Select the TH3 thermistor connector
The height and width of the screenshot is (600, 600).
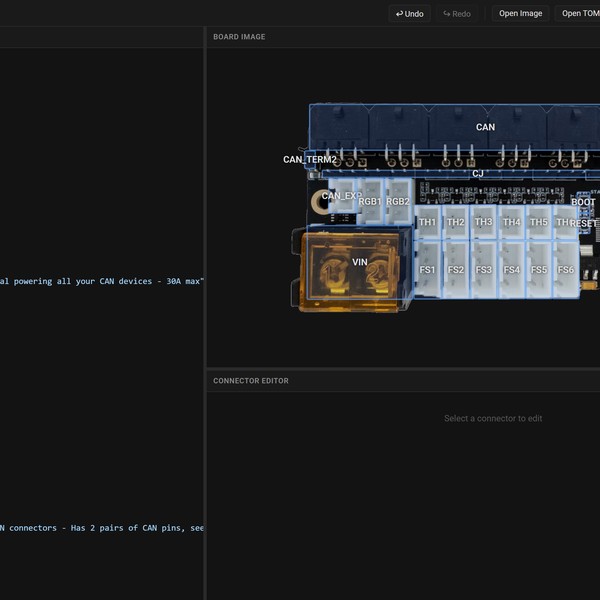tap(484, 222)
